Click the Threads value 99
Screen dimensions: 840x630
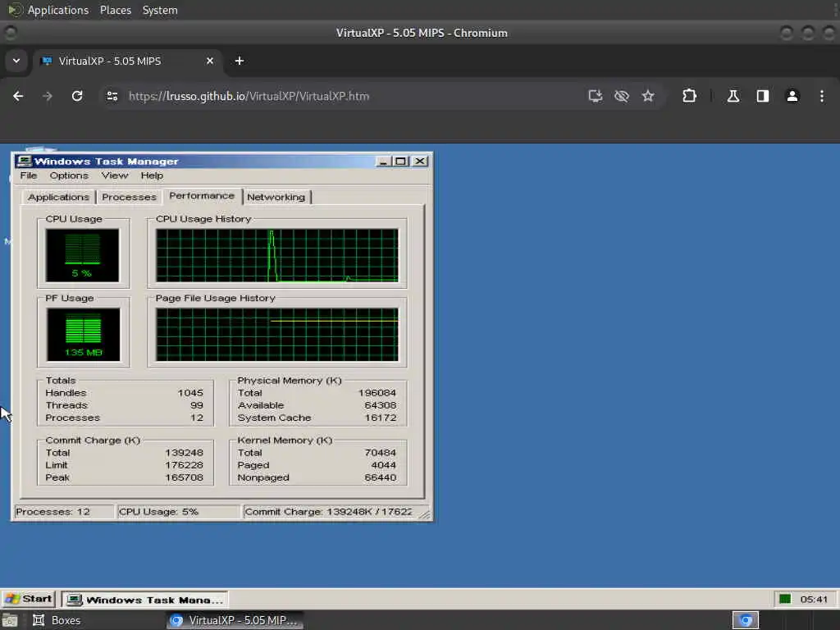(197, 405)
